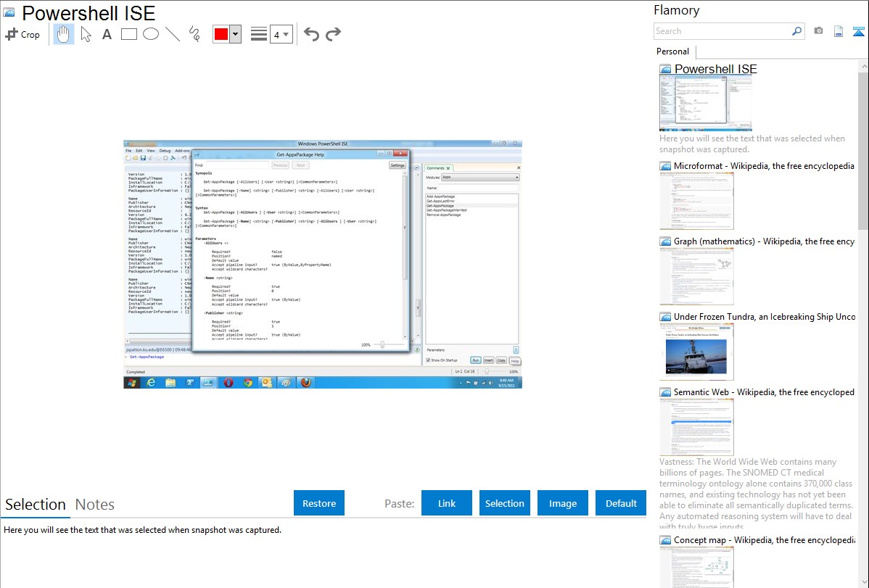Open Under Frozen Tundra snapshot
This screenshot has height=588, width=869.
point(765,316)
